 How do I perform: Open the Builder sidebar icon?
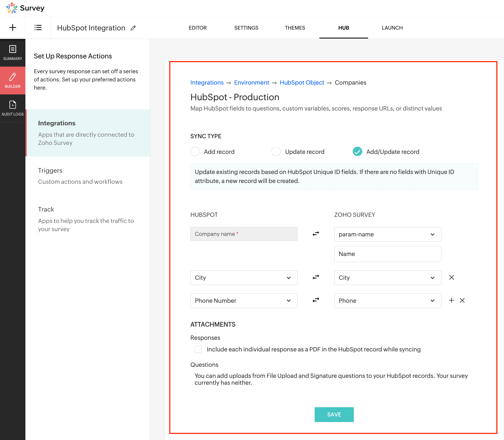13,80
